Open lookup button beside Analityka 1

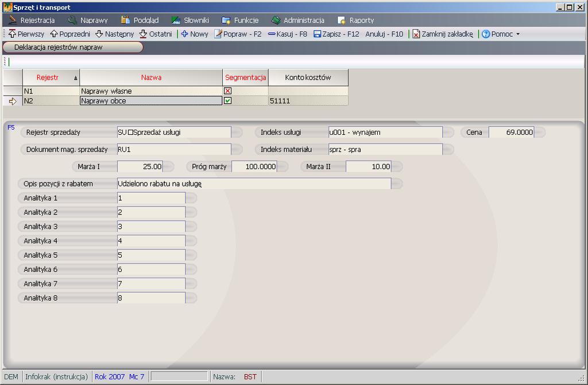(x=191, y=198)
